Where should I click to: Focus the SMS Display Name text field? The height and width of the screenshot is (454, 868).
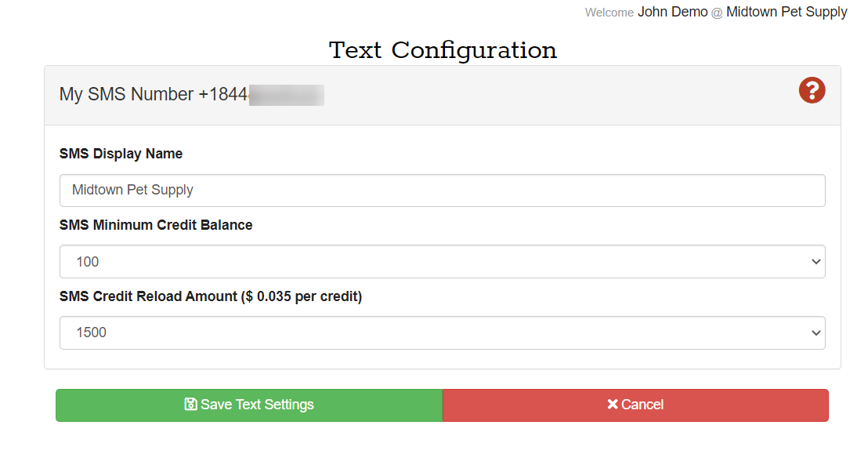tap(443, 190)
